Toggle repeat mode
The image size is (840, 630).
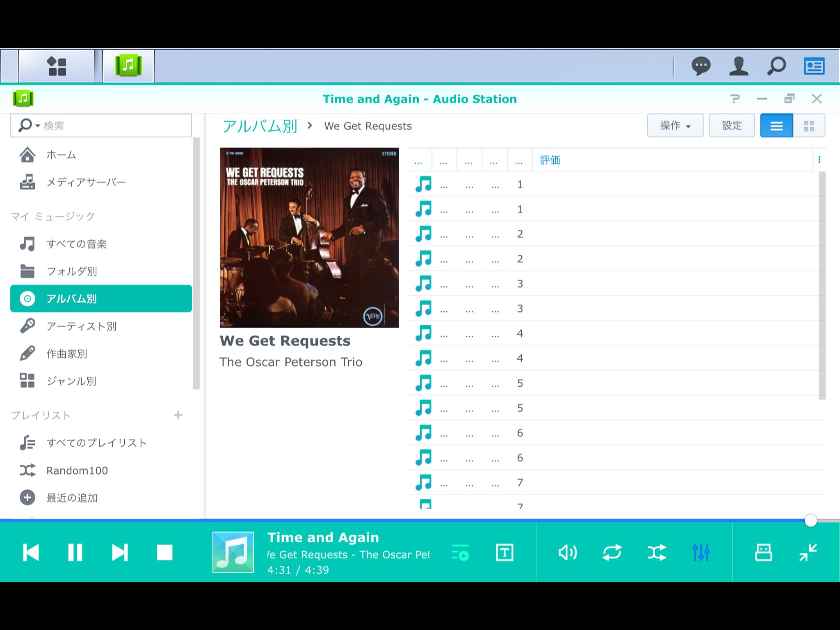click(x=612, y=552)
